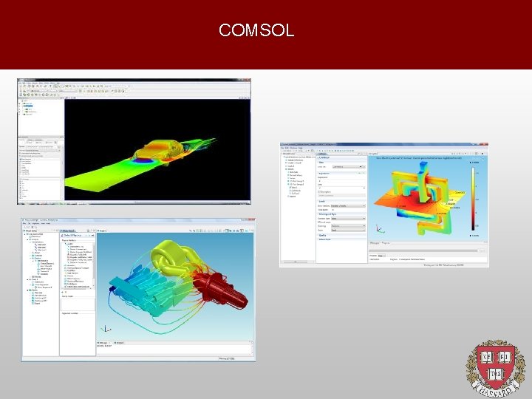Image resolution: width=532 pixels, height=399 pixels.
Task: Open the Unit dropdown in Expression section
Action: point(341,188)
